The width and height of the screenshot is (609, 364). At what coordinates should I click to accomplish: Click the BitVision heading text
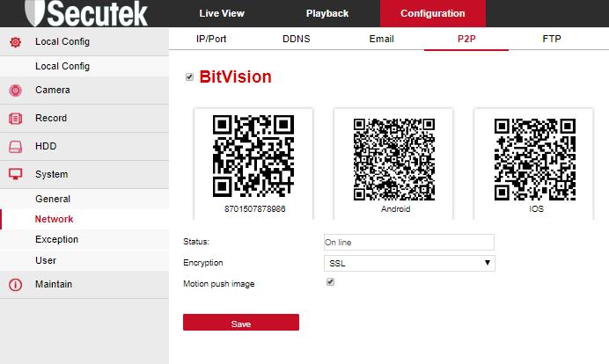click(x=235, y=76)
